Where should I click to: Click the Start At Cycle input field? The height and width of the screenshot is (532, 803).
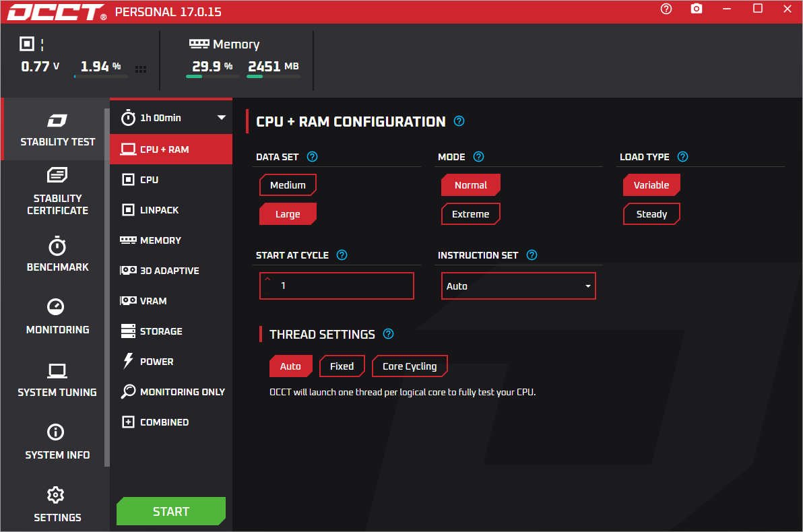click(x=336, y=286)
